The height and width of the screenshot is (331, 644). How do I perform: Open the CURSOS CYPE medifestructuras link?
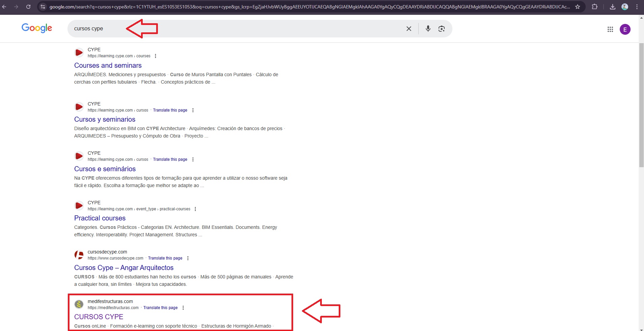pyautogui.click(x=99, y=317)
